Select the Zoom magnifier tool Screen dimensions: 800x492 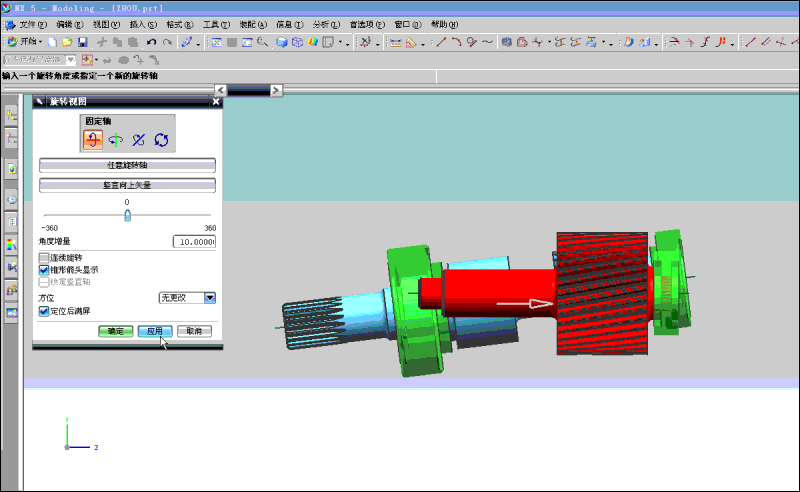pyautogui.click(x=263, y=42)
